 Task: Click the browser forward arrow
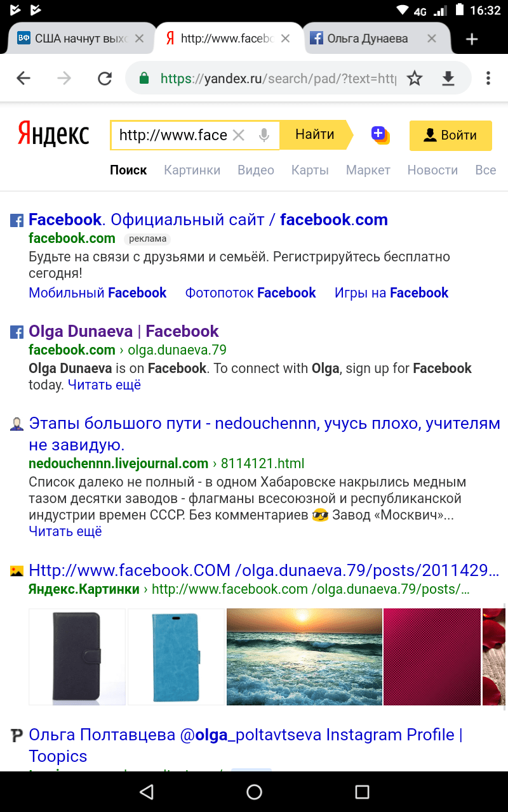pyautogui.click(x=64, y=78)
